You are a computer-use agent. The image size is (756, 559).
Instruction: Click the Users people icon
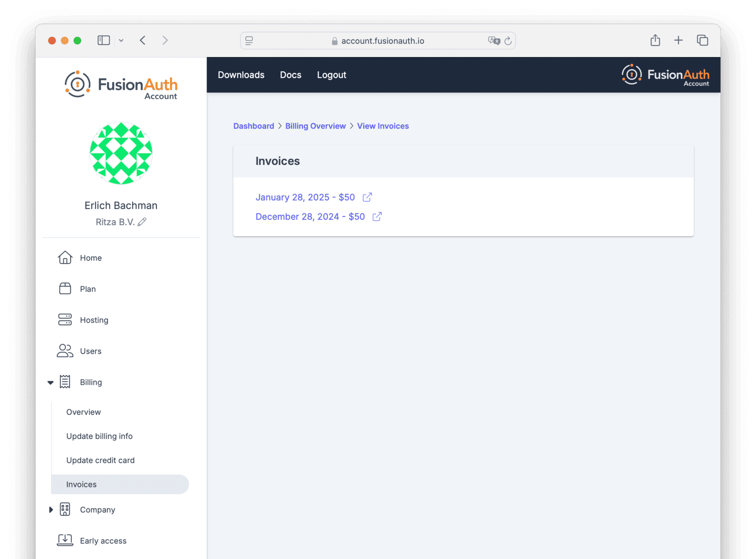pos(65,351)
